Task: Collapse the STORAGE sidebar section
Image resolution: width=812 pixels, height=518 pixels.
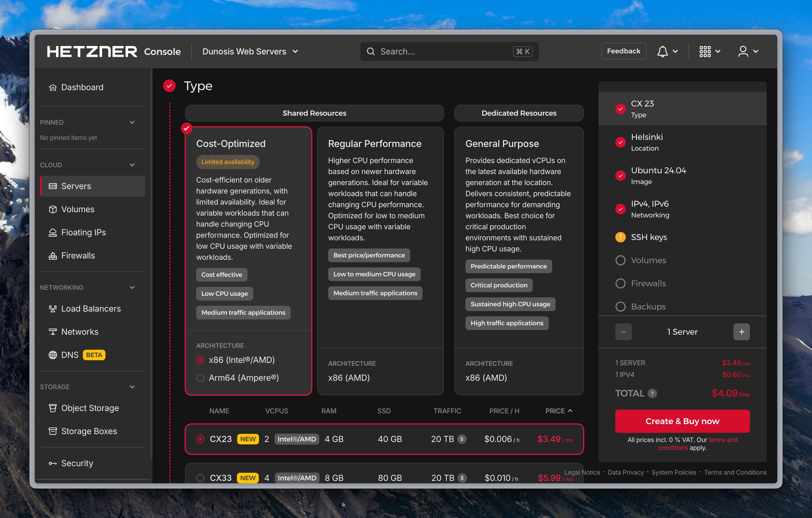Action: [132, 387]
